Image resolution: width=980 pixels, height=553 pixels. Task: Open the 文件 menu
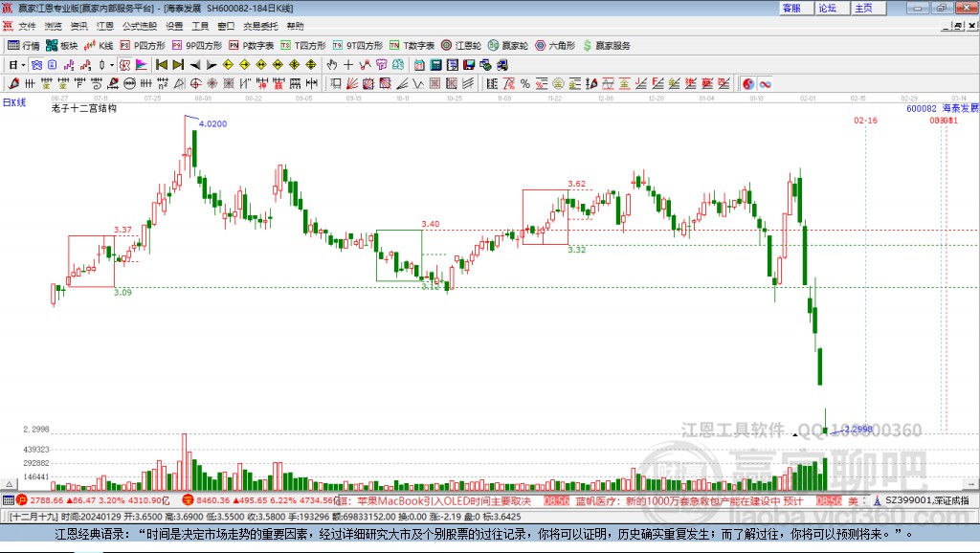[27, 26]
